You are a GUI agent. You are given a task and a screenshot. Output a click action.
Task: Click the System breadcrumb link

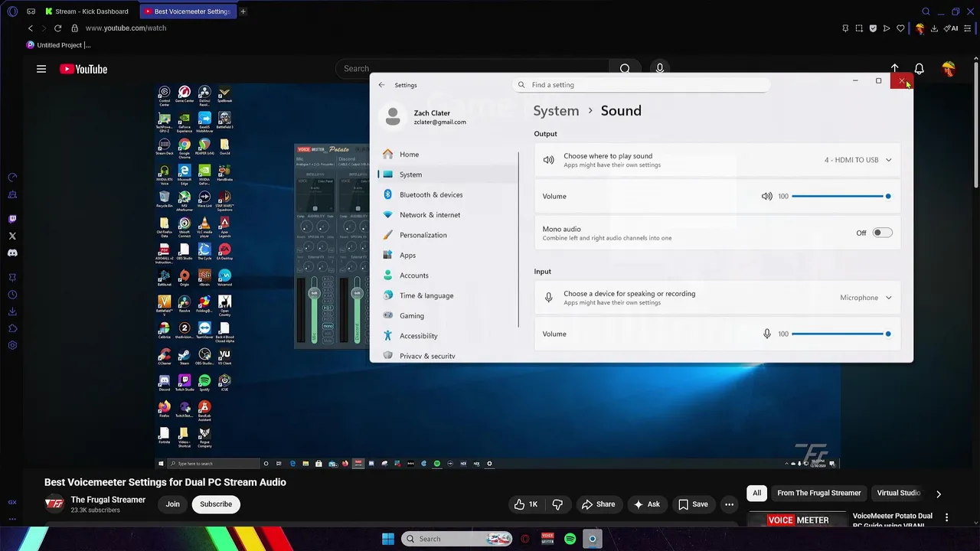(x=556, y=111)
